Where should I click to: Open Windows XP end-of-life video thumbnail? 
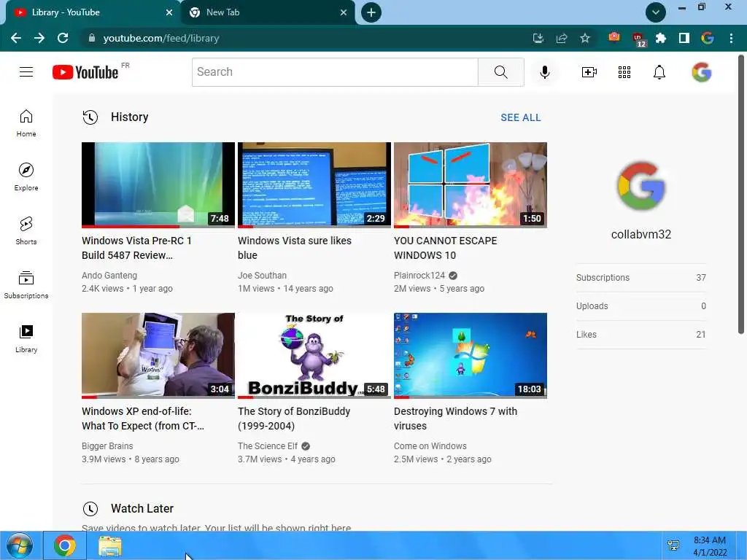coord(158,355)
